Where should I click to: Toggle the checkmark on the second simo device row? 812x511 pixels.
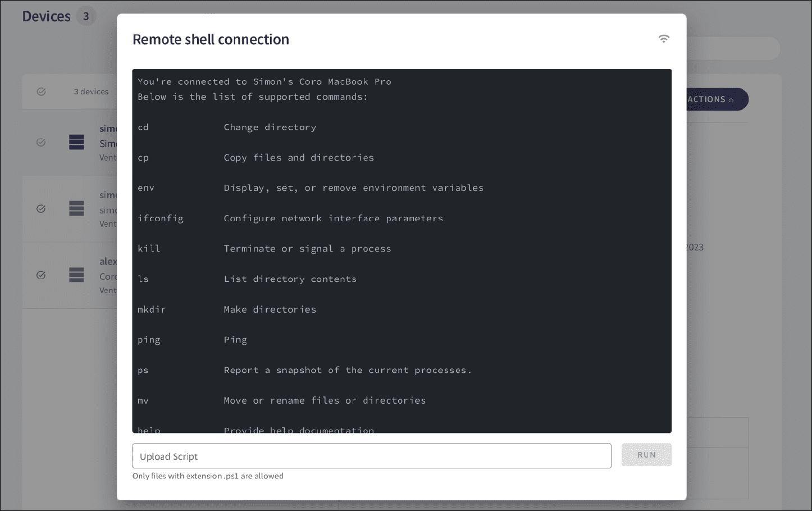pyautogui.click(x=40, y=208)
